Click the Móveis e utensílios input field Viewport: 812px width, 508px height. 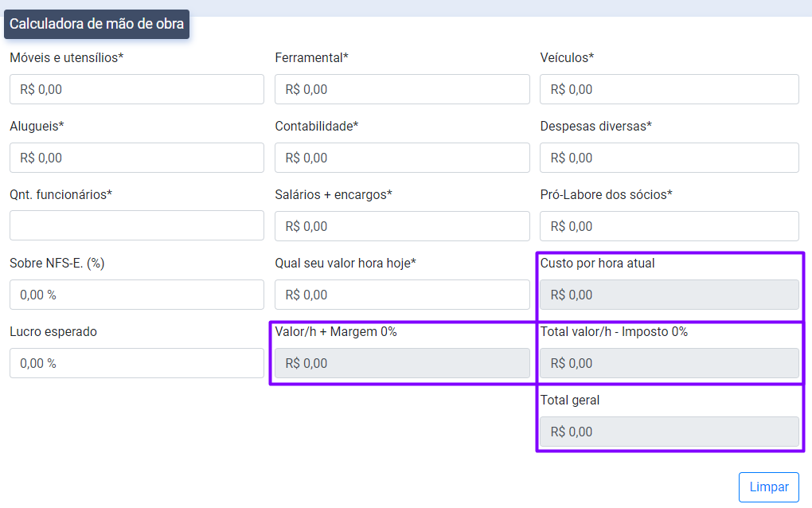(x=136, y=89)
